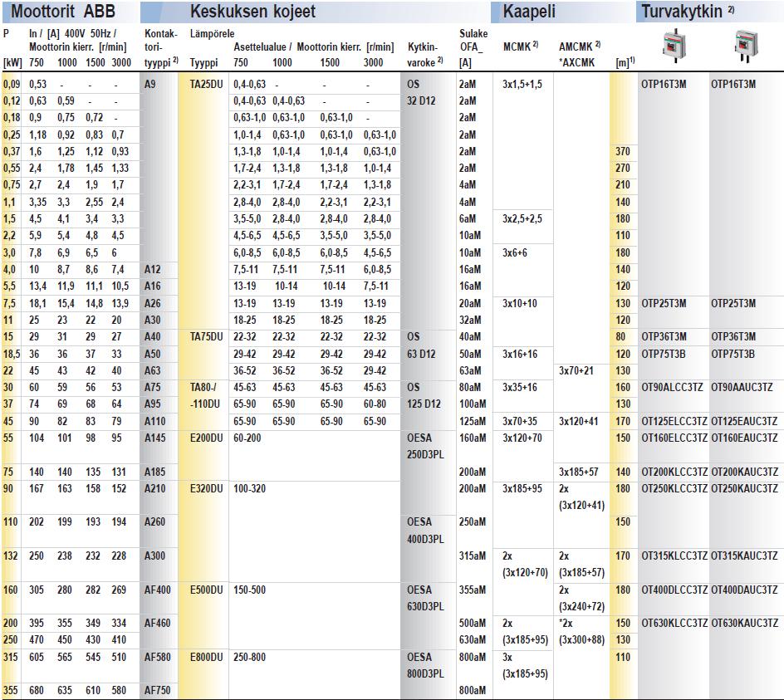This screenshot has width=784, height=700.
Task: Click contactor type cell 'A9'
Action: pyautogui.click(x=150, y=84)
